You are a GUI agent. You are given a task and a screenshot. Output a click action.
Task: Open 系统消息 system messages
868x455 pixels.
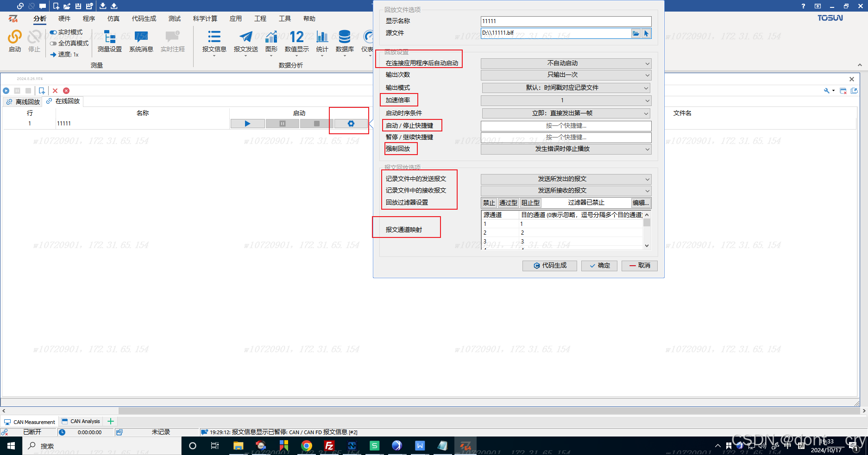141,41
